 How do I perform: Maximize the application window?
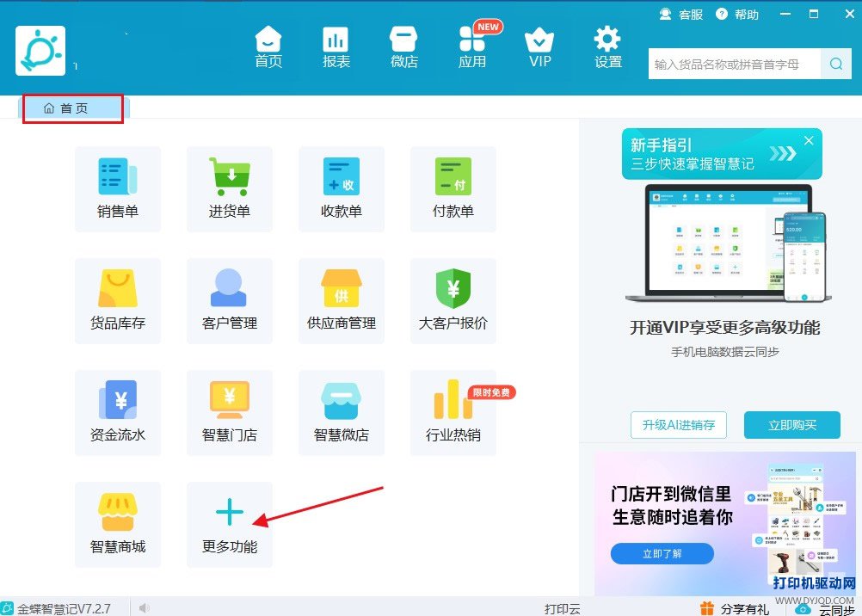(814, 14)
